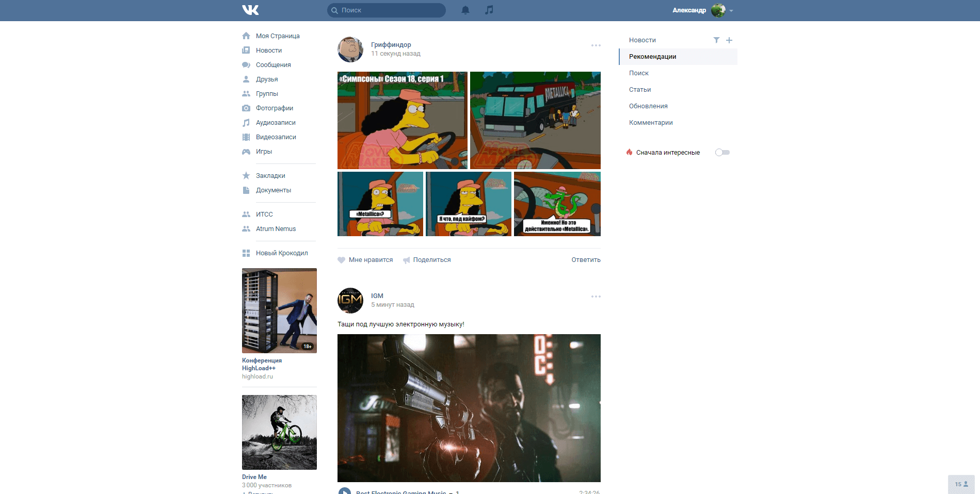The width and height of the screenshot is (980, 494).
Task: Select the Рекомендации tab
Action: [678, 57]
